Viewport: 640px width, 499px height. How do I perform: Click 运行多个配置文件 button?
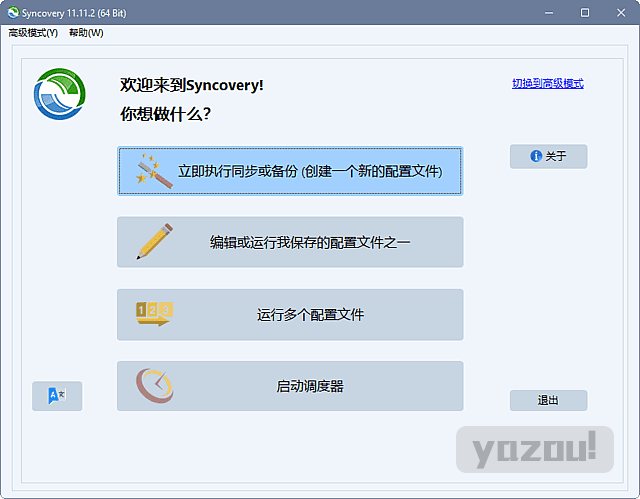(x=290, y=315)
